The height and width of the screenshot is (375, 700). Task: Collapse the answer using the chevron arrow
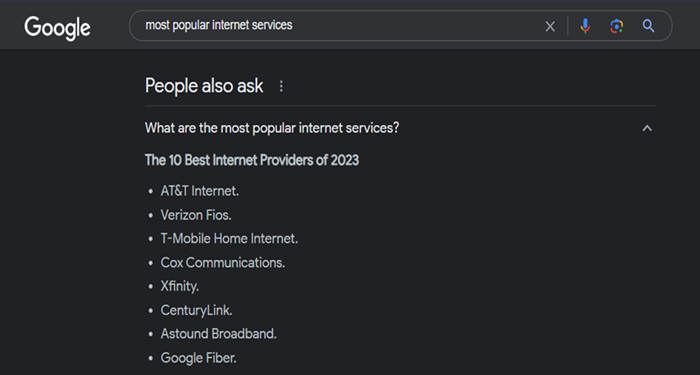coord(647,128)
